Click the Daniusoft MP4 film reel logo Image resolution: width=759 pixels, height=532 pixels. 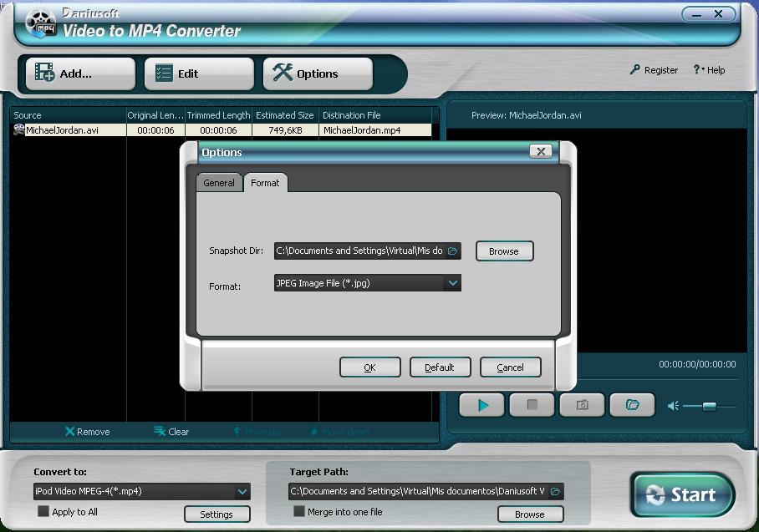click(41, 24)
